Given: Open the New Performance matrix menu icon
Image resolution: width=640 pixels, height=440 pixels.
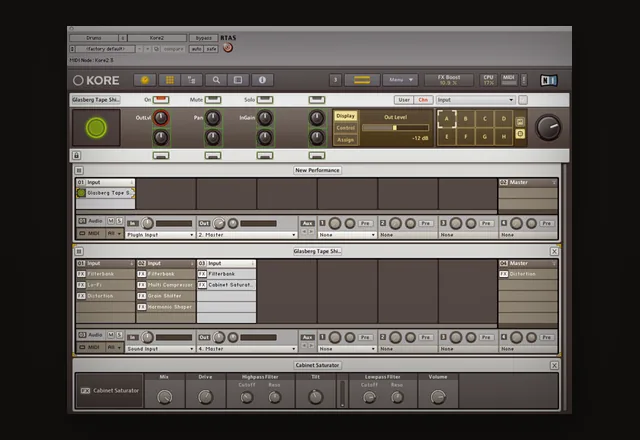Looking at the screenshot, I should click(79, 170).
